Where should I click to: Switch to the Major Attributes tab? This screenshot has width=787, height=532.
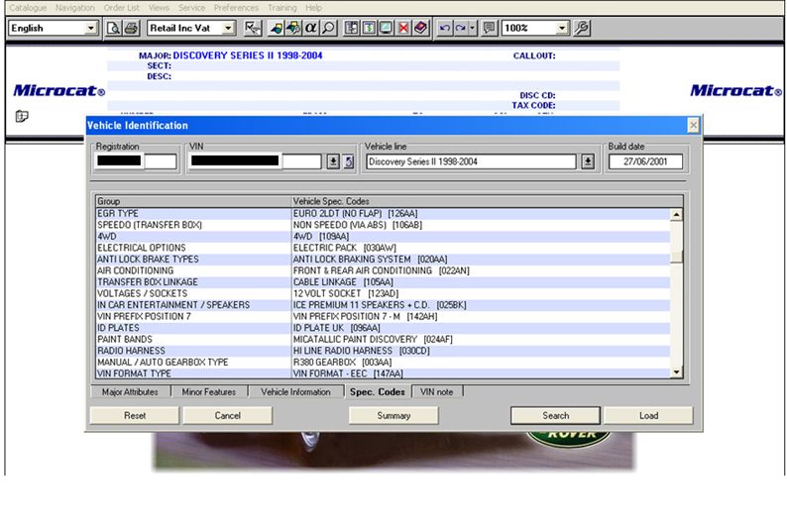(130, 392)
